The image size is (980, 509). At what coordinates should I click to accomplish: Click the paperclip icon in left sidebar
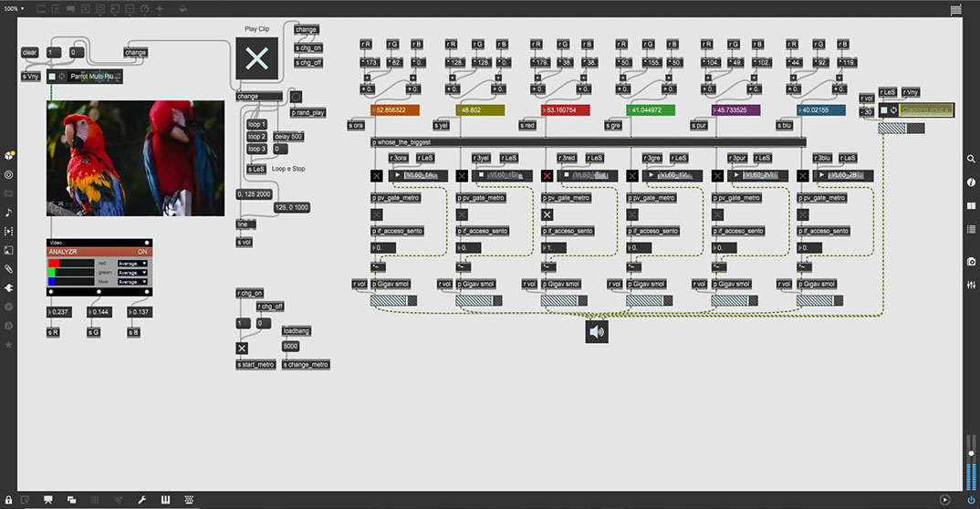tap(9, 269)
